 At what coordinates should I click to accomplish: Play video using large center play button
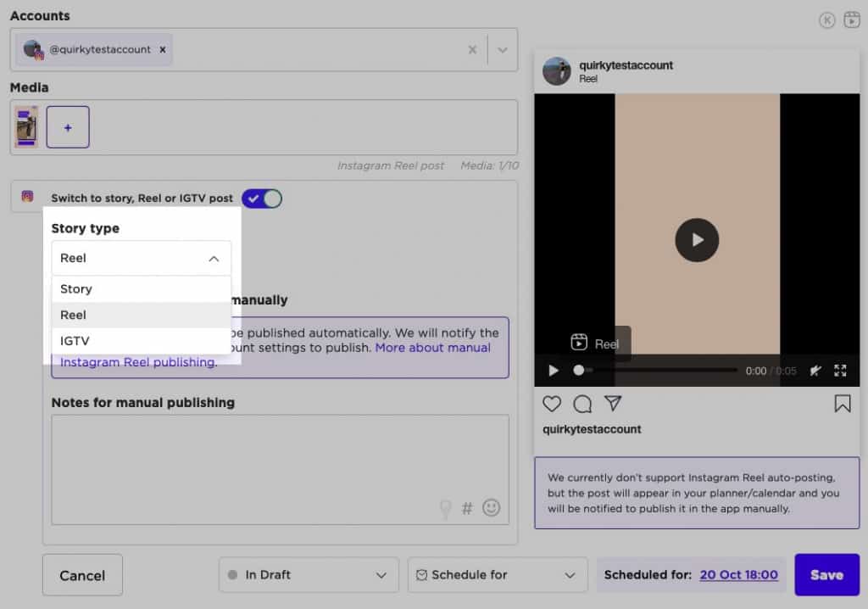tap(697, 240)
